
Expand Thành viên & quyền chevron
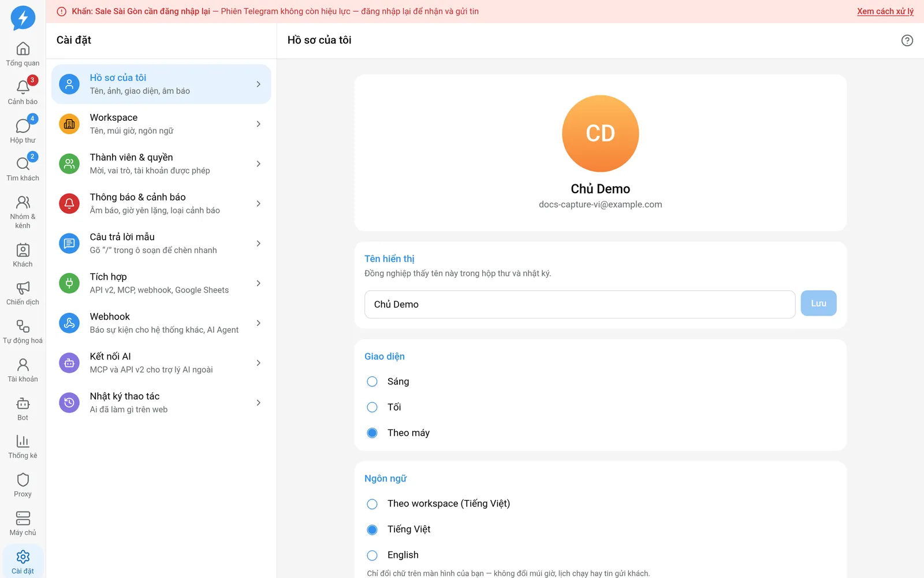click(x=258, y=164)
